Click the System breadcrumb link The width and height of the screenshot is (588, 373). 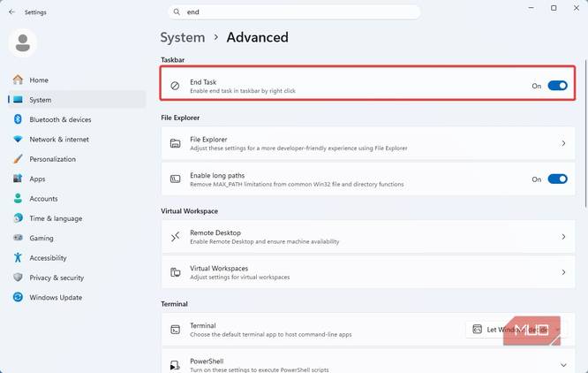183,37
